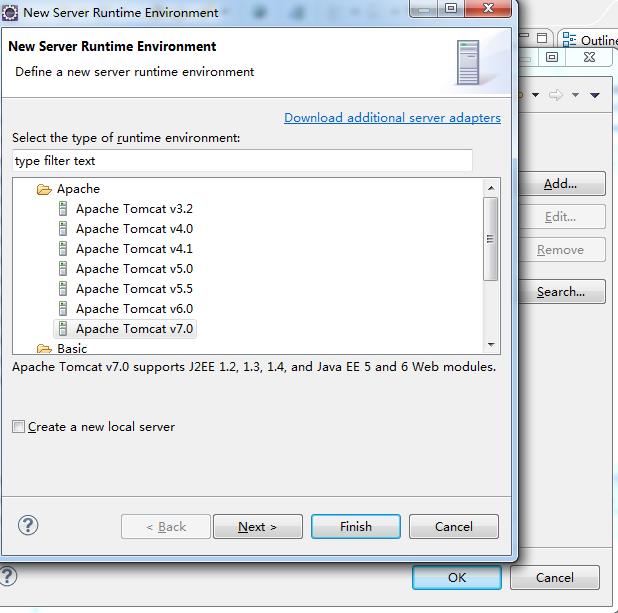Select Apache Tomcat v3.2 runtime
618x613 pixels.
pyautogui.click(x=134, y=209)
